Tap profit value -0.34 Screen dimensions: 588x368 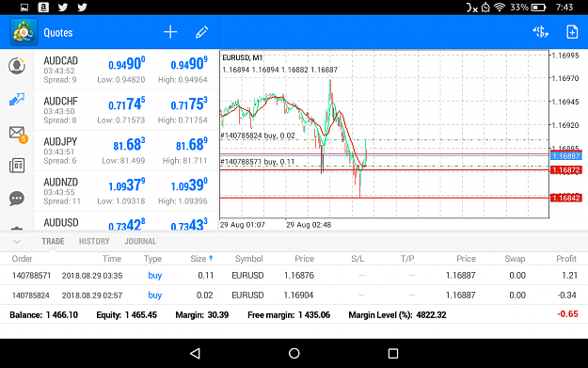point(567,296)
